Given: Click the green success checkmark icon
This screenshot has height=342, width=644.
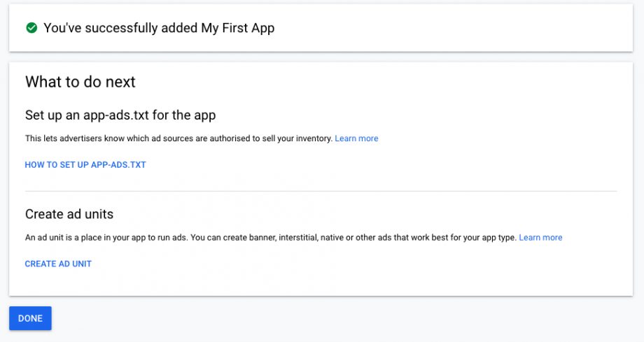Looking at the screenshot, I should (31, 28).
